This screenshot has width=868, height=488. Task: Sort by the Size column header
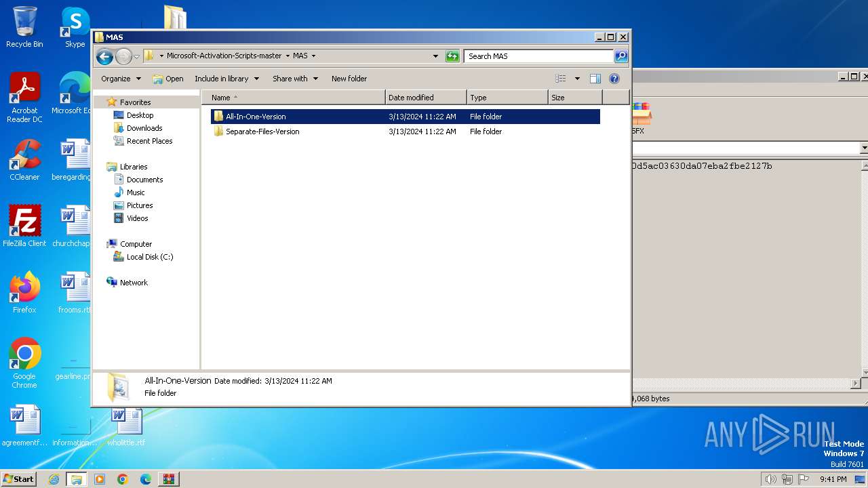575,98
